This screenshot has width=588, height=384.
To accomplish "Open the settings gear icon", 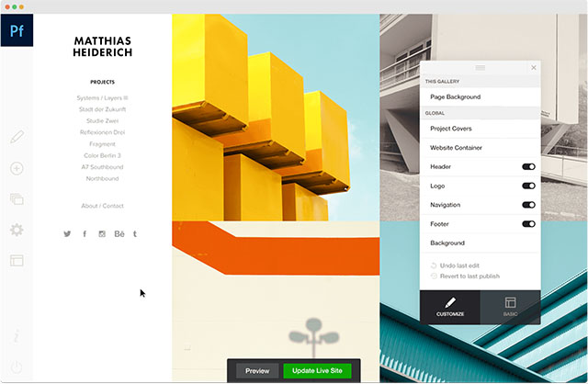I will coord(17,230).
